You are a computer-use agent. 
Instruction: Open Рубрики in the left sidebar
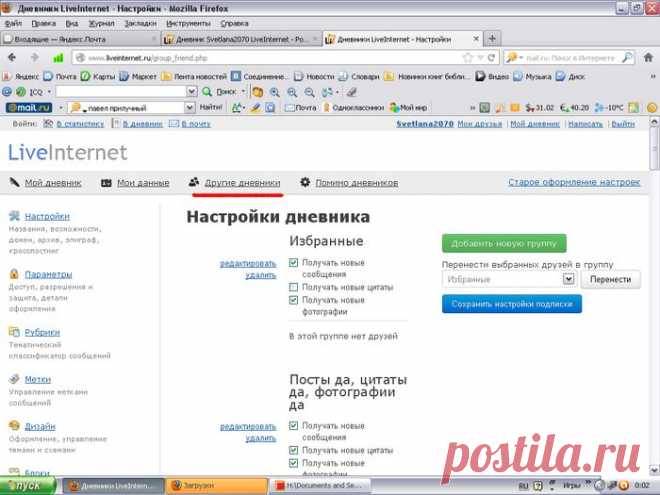[42, 332]
